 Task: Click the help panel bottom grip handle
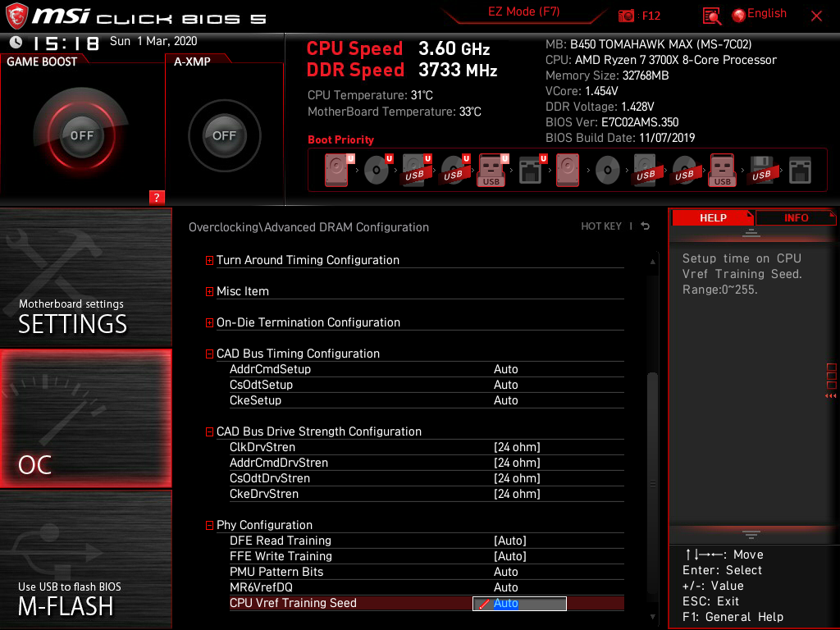coord(751,535)
